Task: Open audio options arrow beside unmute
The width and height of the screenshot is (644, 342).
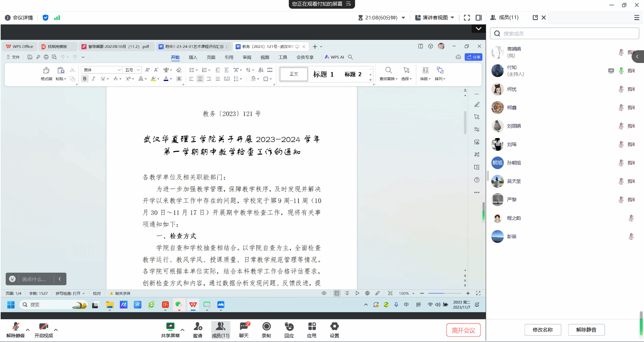Action: (28, 330)
